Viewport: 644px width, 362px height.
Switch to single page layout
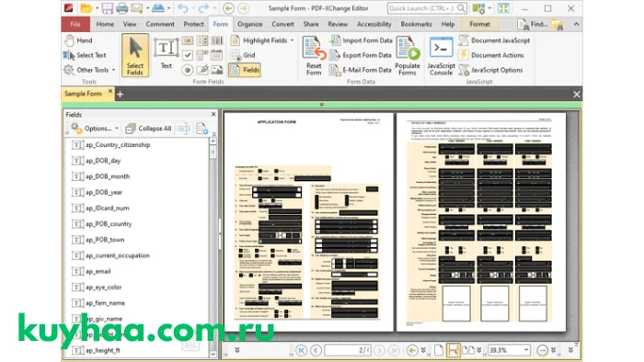point(439,350)
